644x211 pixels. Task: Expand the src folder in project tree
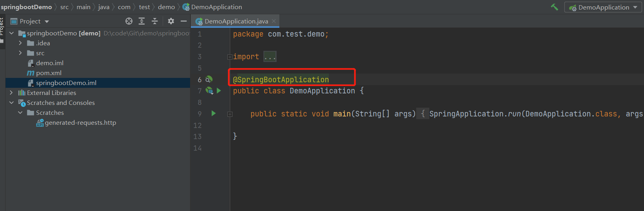pyautogui.click(x=20, y=53)
